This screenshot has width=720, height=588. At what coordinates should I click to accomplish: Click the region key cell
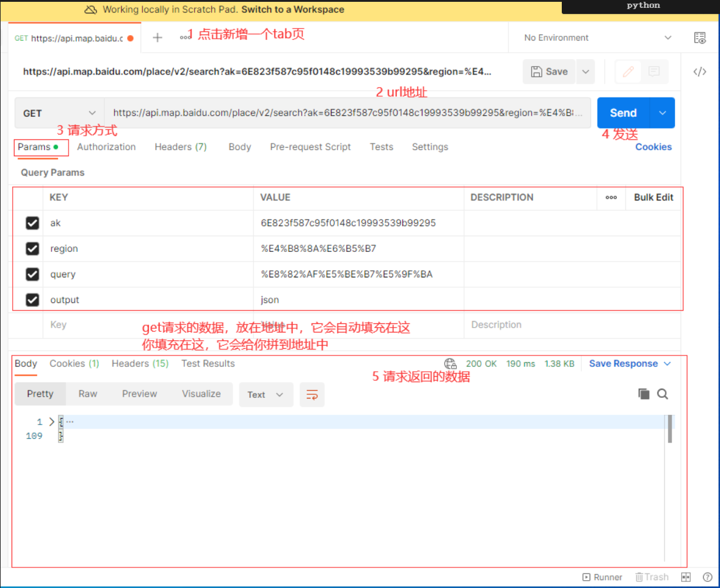coord(148,249)
